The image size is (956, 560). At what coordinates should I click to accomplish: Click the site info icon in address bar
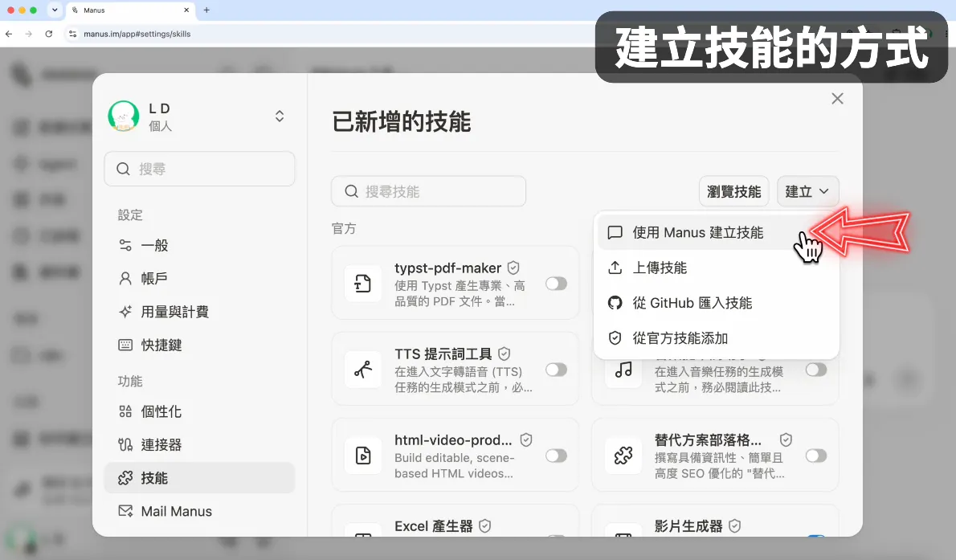coord(72,35)
